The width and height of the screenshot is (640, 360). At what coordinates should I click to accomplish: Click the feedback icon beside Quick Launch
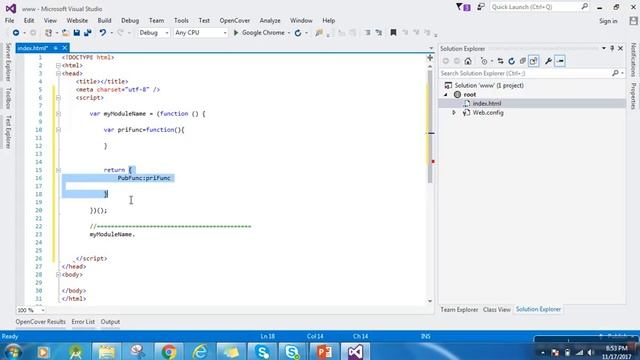click(x=481, y=7)
